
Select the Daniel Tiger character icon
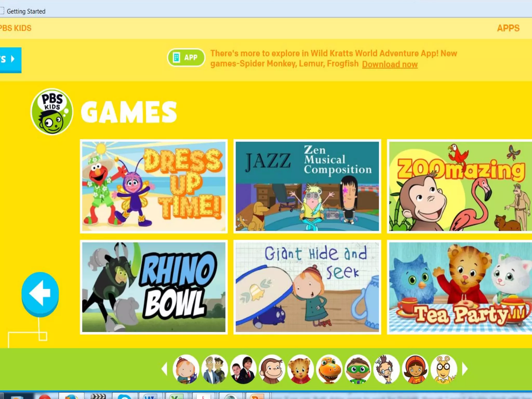point(301,369)
